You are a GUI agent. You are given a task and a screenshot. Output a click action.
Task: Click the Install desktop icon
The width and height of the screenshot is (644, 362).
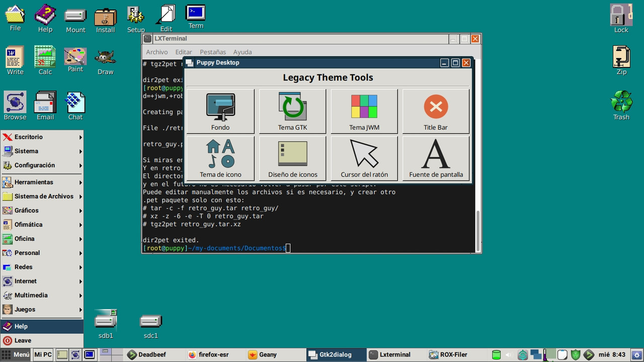pyautogui.click(x=106, y=20)
